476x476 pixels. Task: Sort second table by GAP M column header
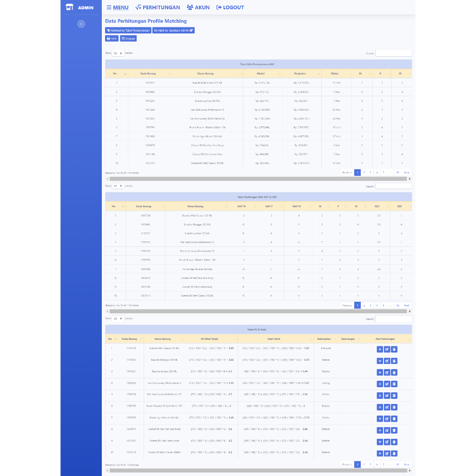pos(243,206)
